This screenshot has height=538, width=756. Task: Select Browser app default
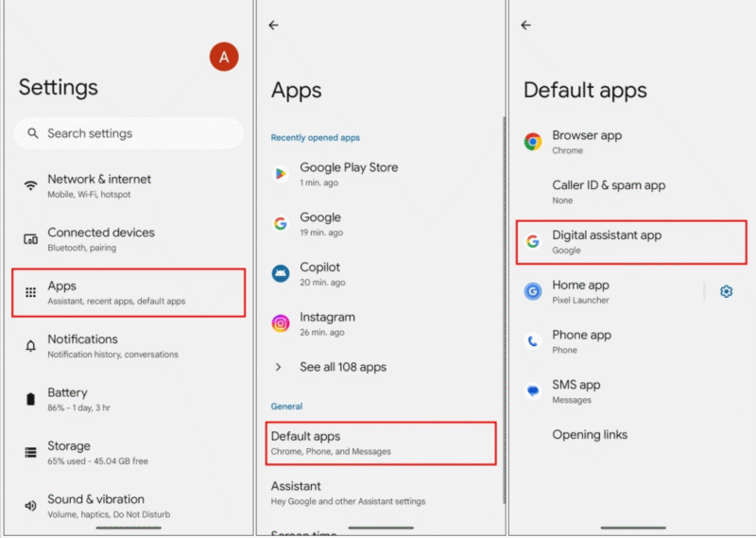pos(632,142)
